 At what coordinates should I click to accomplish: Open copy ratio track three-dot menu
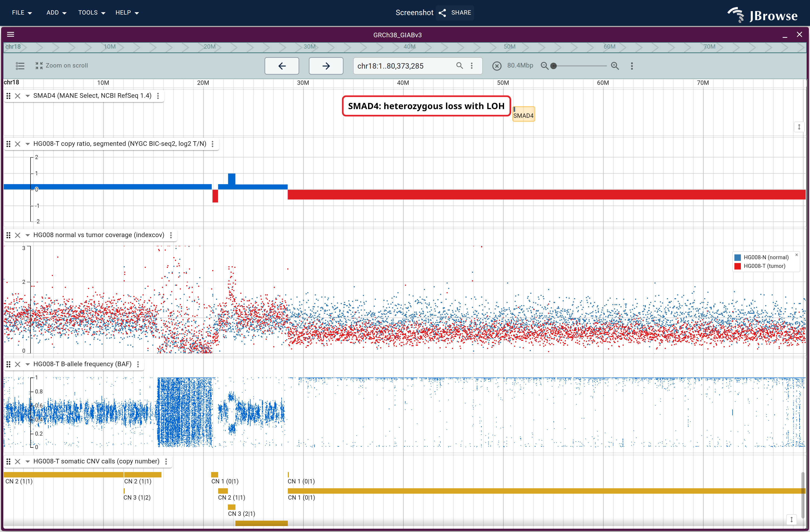[213, 144]
